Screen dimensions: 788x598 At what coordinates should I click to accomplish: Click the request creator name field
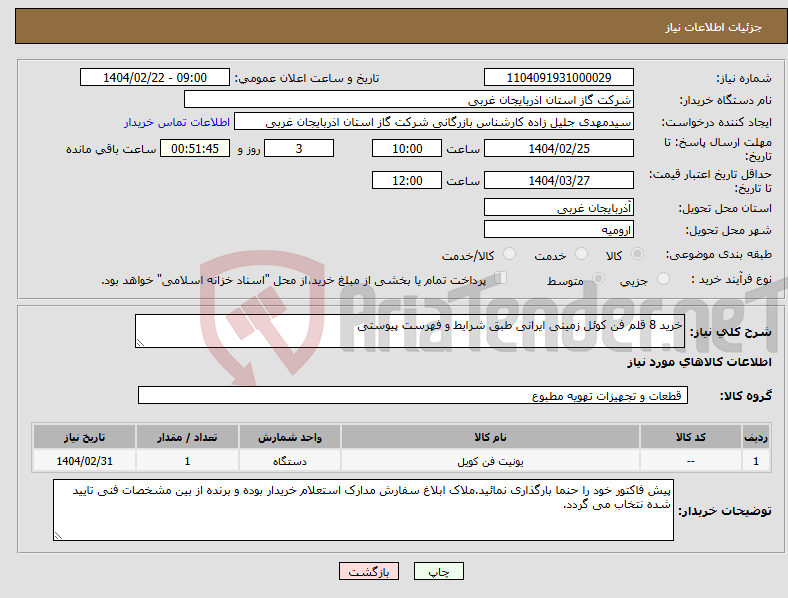[x=434, y=122]
